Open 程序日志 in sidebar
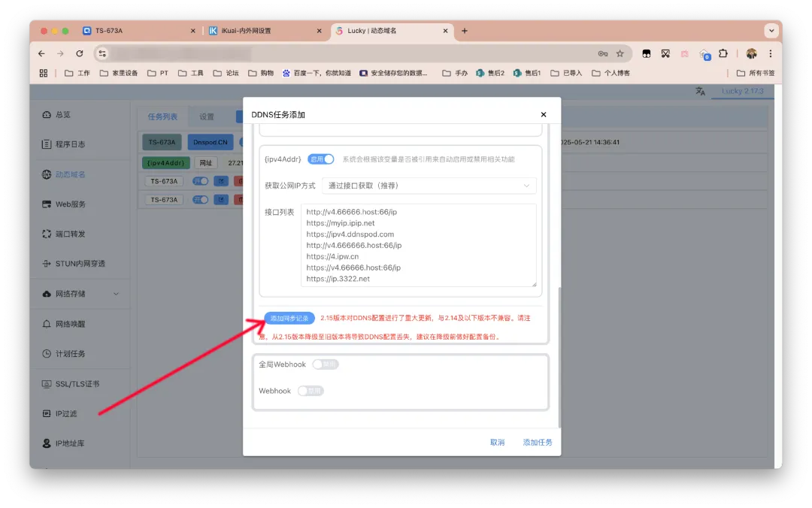This screenshot has width=812, height=508. [x=70, y=144]
